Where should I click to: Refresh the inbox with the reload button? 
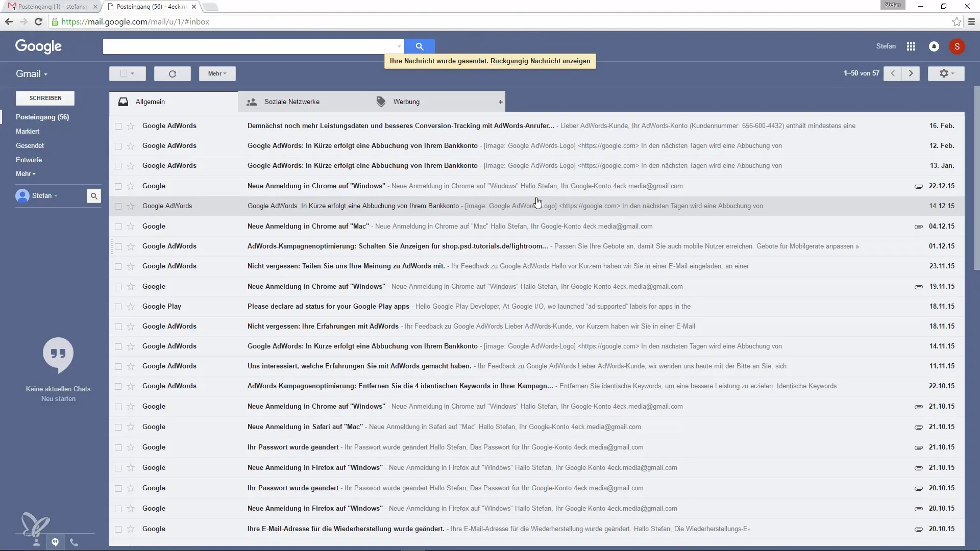[173, 74]
